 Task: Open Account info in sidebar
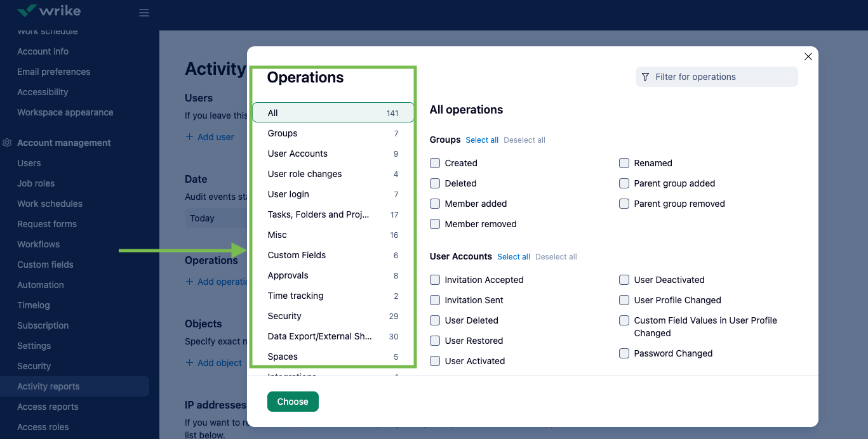click(x=43, y=51)
